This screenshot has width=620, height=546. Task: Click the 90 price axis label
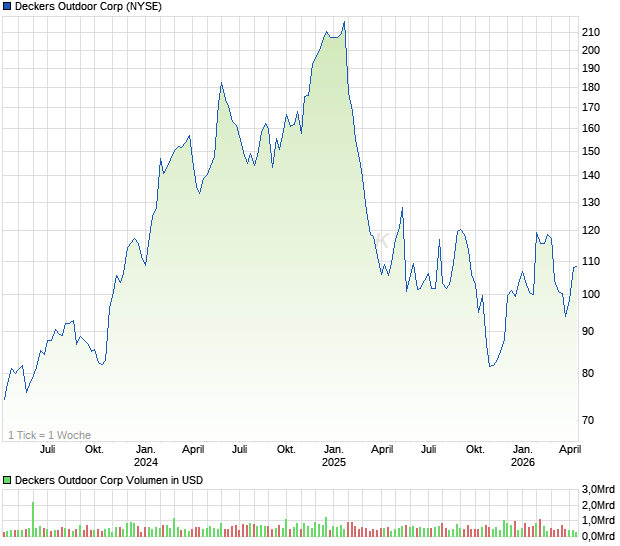[588, 331]
